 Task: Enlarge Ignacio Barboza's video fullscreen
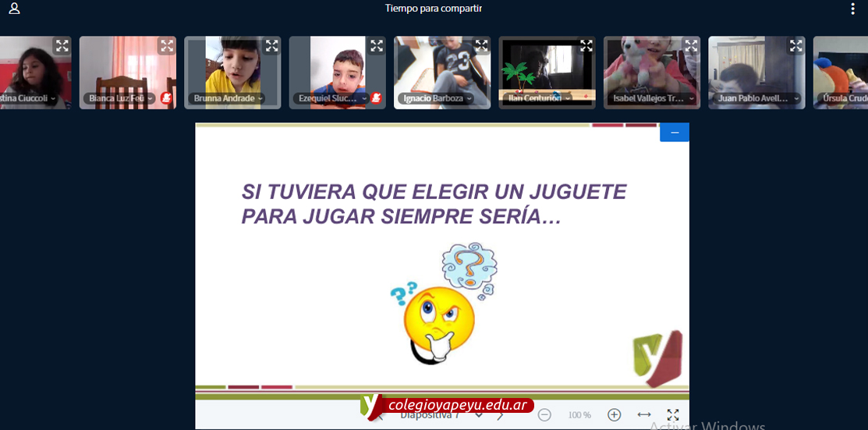pyautogui.click(x=481, y=46)
